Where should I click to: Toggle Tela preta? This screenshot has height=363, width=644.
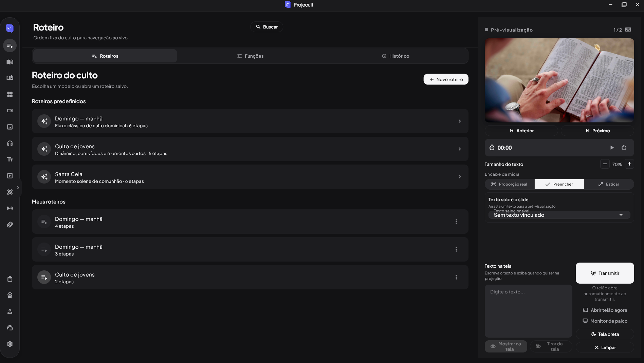[605, 334]
